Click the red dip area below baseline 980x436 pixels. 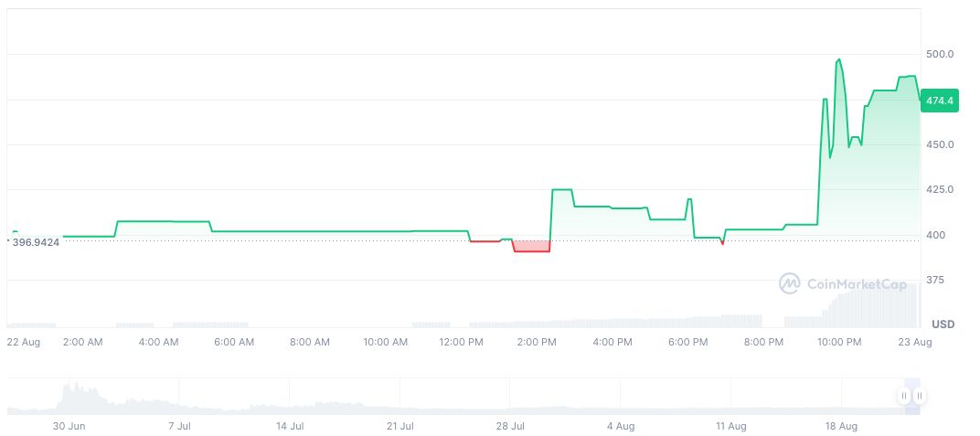[531, 246]
